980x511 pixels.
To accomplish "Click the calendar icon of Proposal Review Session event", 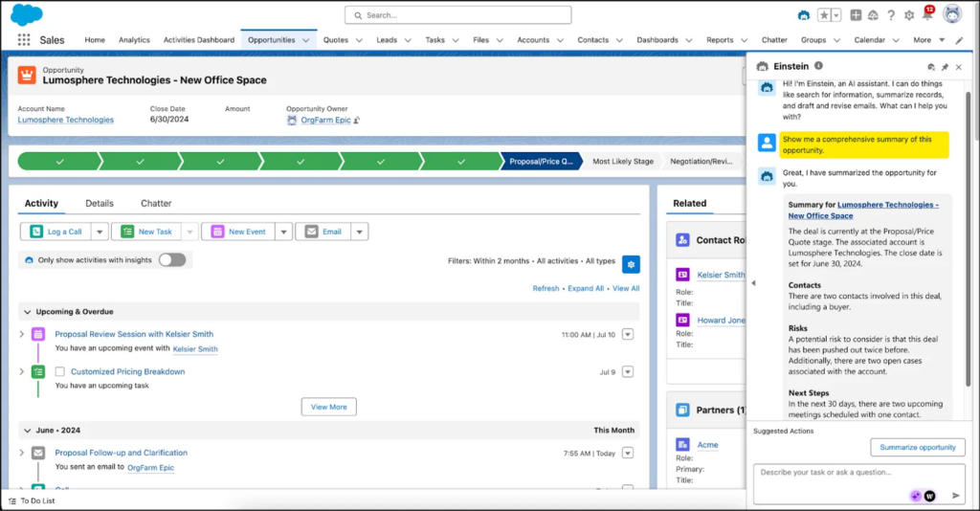I will pyautogui.click(x=38, y=334).
